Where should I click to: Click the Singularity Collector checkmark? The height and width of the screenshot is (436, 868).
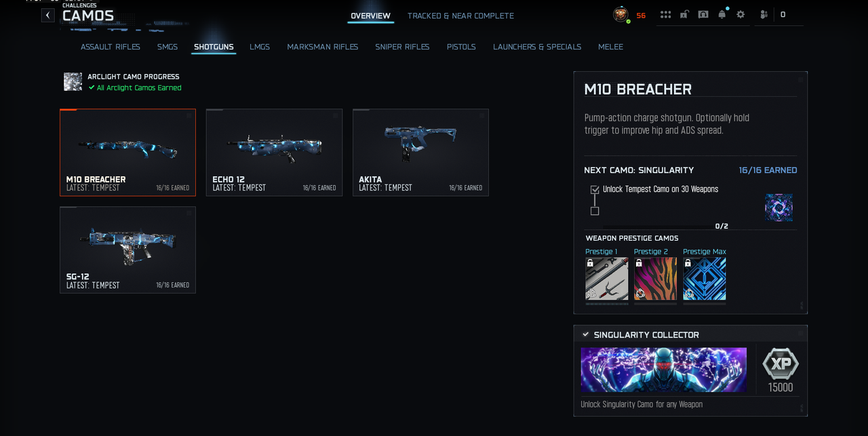pyautogui.click(x=586, y=334)
